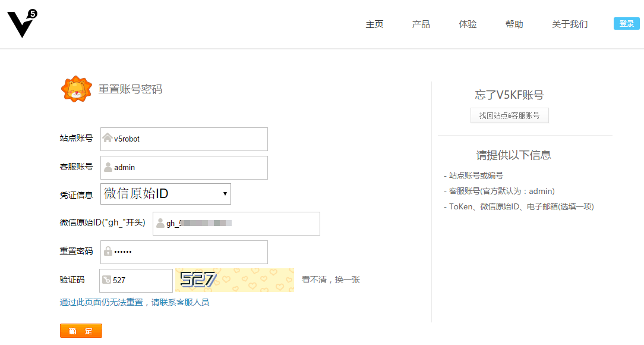The image size is (644, 345).
Task: Click the 527 captcha image
Action: 235,280
